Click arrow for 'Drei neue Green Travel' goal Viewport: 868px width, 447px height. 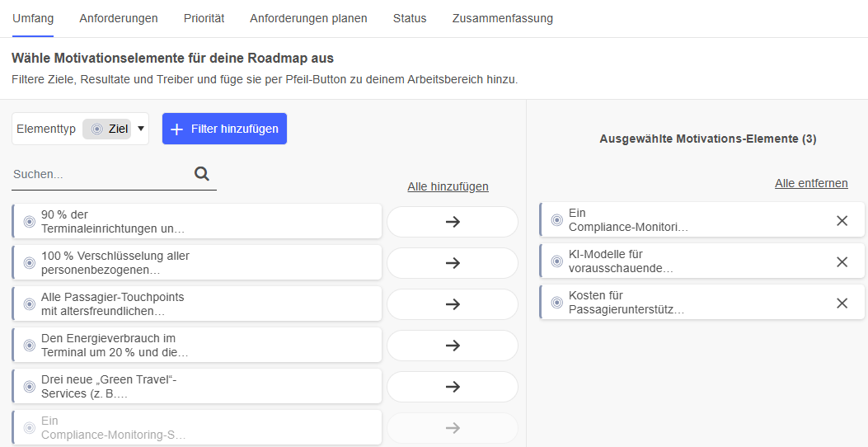[x=452, y=387]
